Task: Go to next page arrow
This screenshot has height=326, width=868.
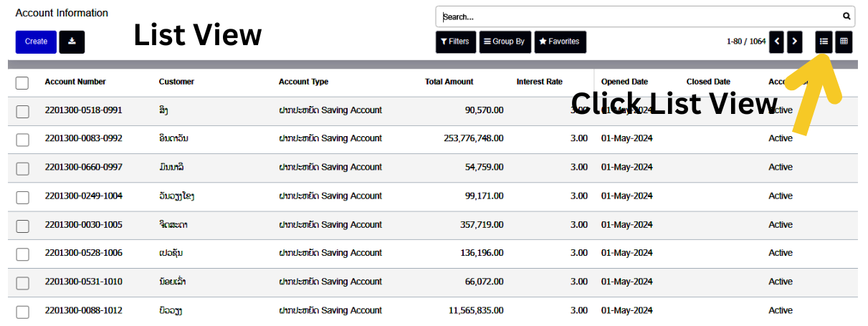Action: pos(794,42)
